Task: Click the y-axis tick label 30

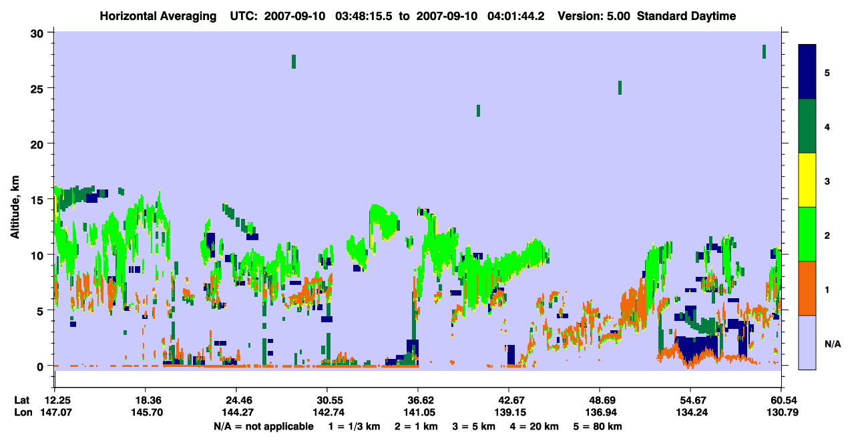Action: click(39, 33)
